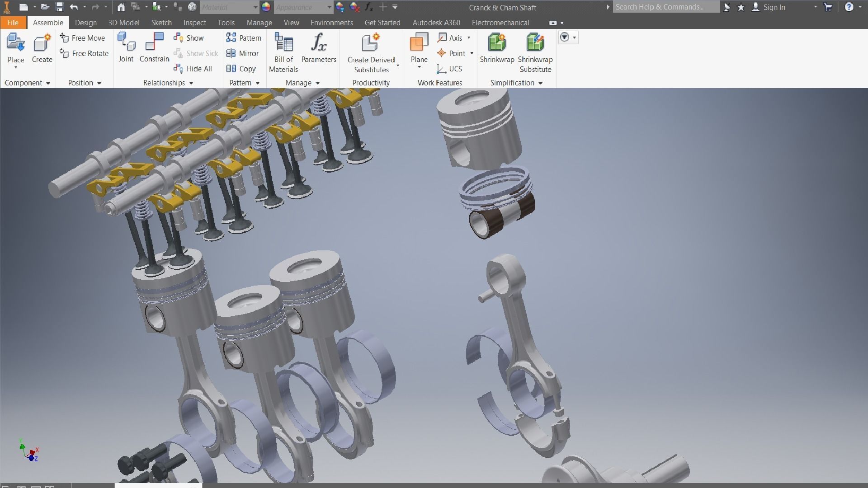This screenshot has width=868, height=488.
Task: Click the Help question mark icon
Action: pyautogui.click(x=849, y=7)
